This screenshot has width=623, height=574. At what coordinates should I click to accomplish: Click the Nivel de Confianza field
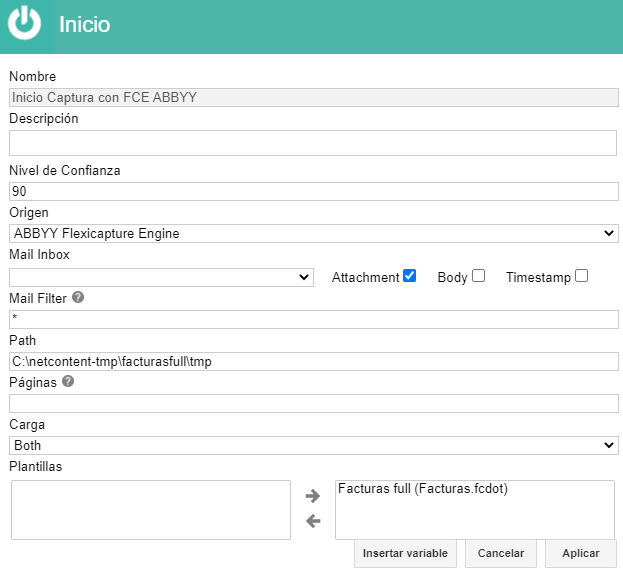(x=314, y=191)
